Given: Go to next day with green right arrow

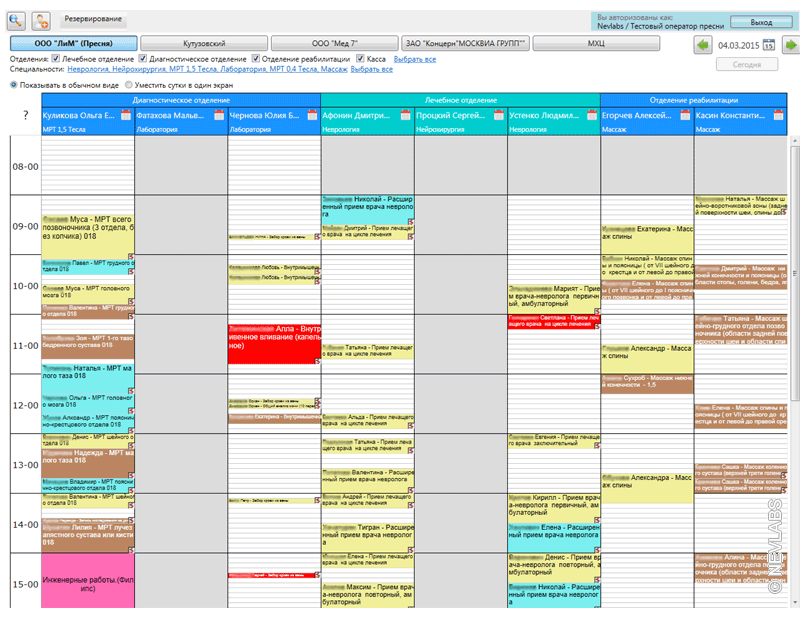Looking at the screenshot, I should [x=790, y=45].
